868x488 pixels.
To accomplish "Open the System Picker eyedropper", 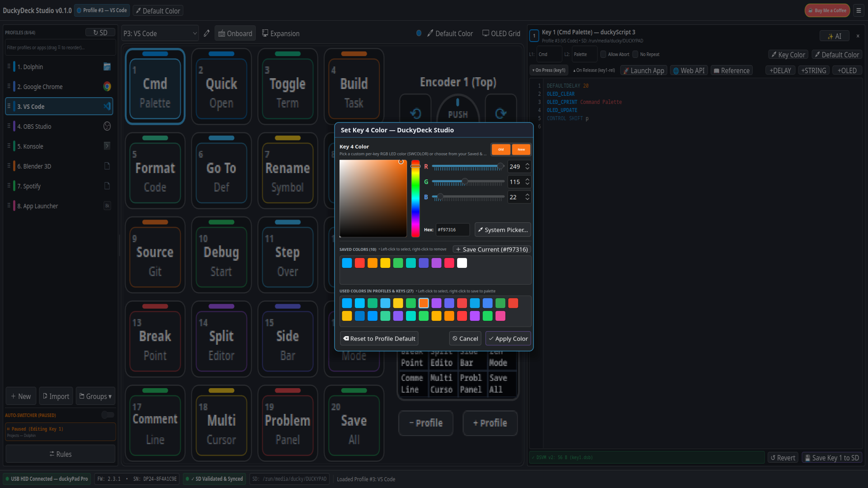I will (503, 230).
